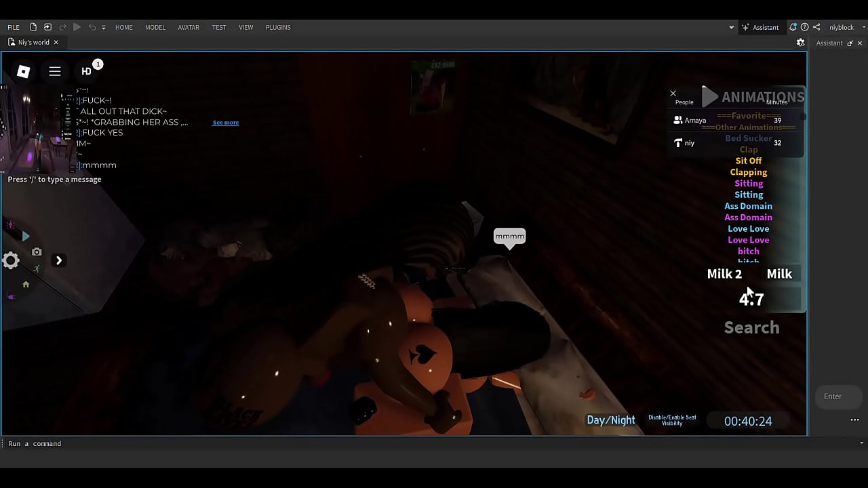Viewport: 868px width, 488px height.
Task: Select the in-game camera screenshot icon
Action: click(37, 251)
